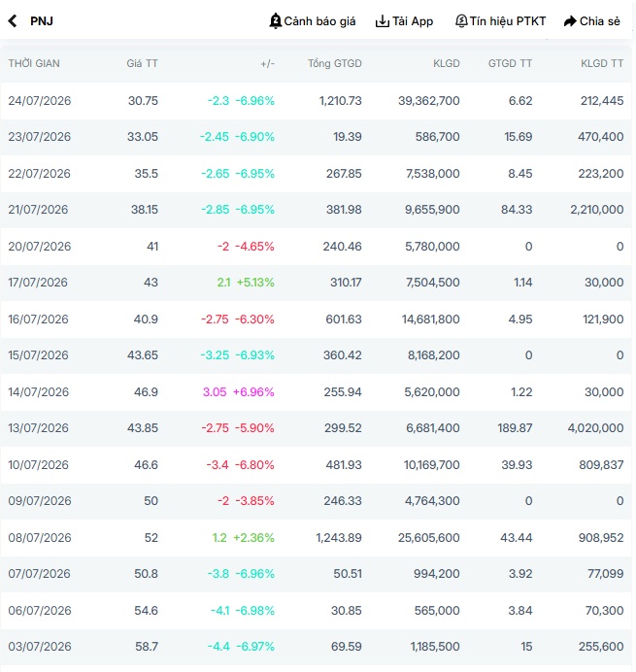Select the 09/07/2026 date cell
This screenshot has height=672, width=636.
tap(40, 501)
